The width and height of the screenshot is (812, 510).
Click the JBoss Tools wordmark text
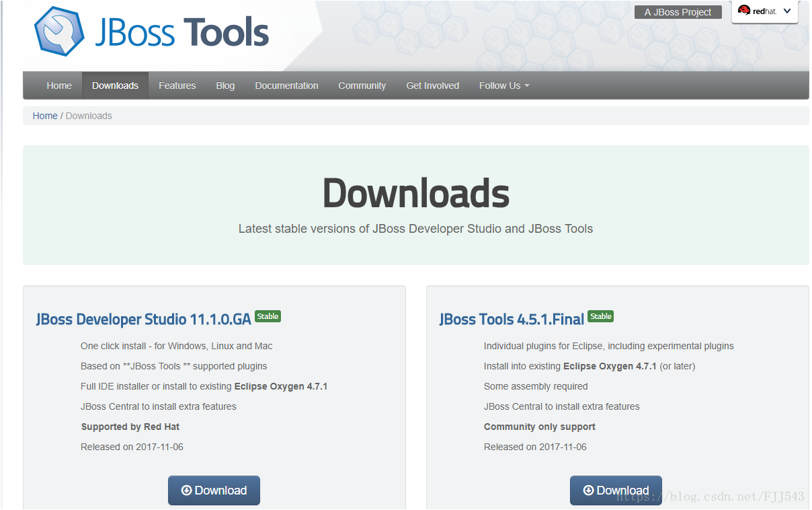pos(181,32)
